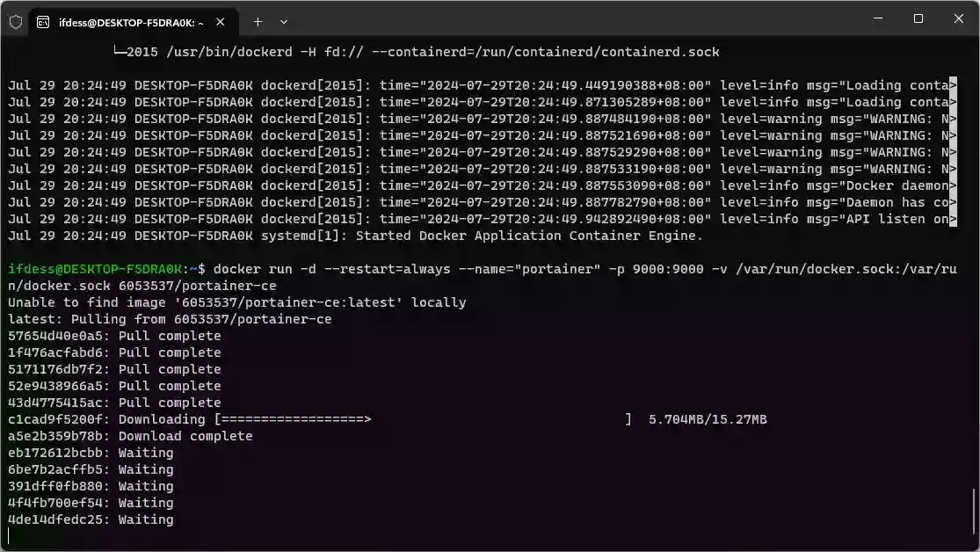Click the 'a5e2b359b78b: Download complete' line
Screen dimensions: 980x552
click(130, 437)
